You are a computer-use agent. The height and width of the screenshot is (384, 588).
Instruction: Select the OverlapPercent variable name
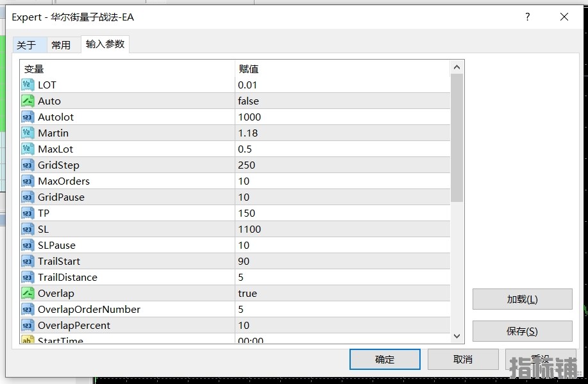(x=74, y=326)
